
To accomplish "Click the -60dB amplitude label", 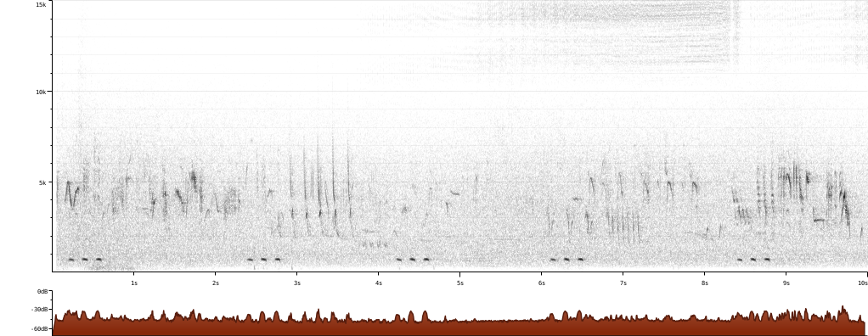I will point(40,329).
